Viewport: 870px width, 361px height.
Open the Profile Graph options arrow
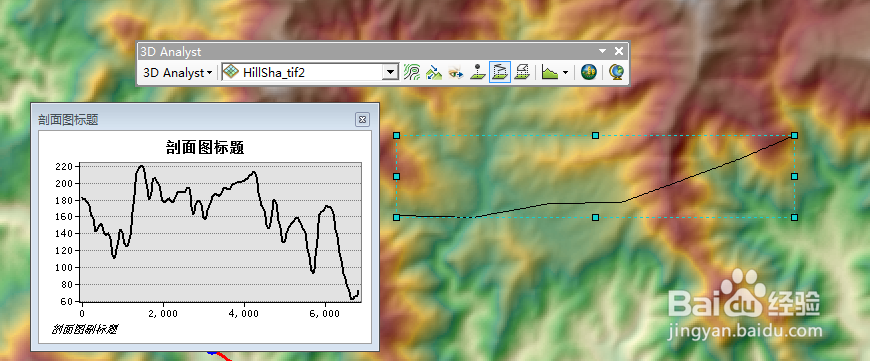coord(565,73)
